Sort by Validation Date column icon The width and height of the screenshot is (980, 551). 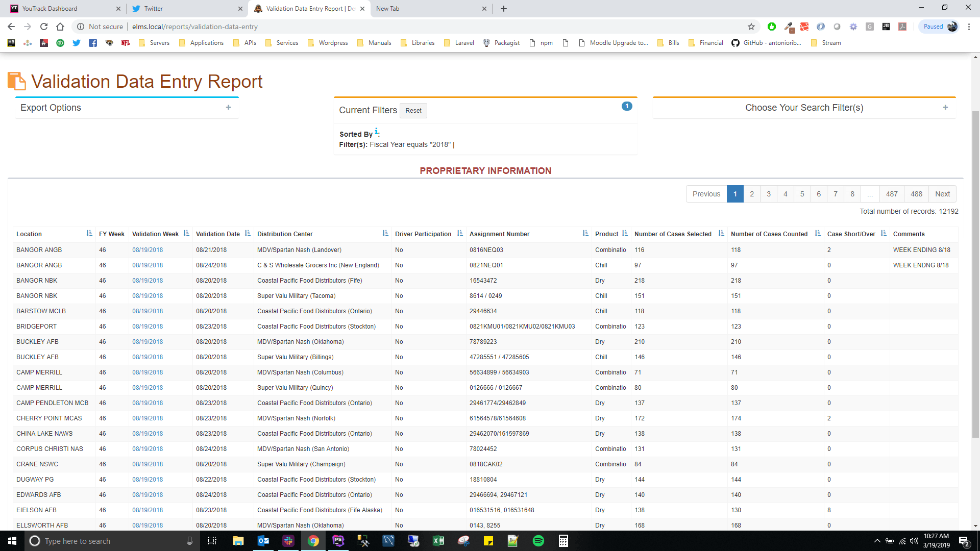[x=248, y=234]
